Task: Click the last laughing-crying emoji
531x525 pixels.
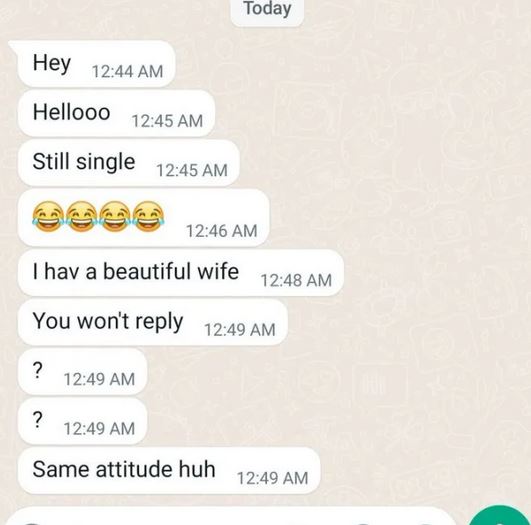Action: pyautogui.click(x=148, y=217)
